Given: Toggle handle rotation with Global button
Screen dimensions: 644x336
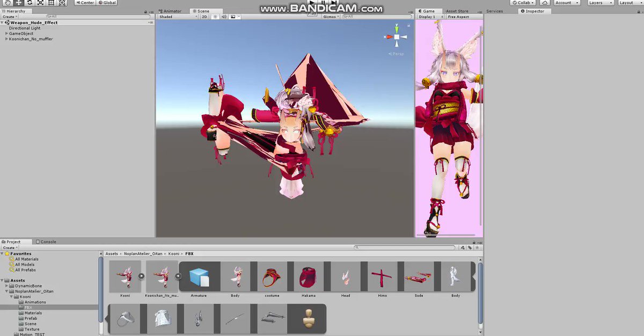Looking at the screenshot, I should click(107, 3).
